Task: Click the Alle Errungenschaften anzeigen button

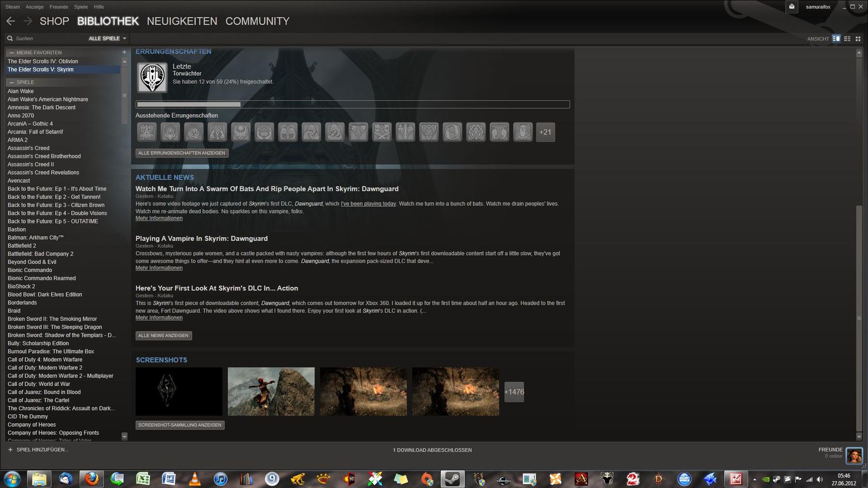Action: click(181, 153)
